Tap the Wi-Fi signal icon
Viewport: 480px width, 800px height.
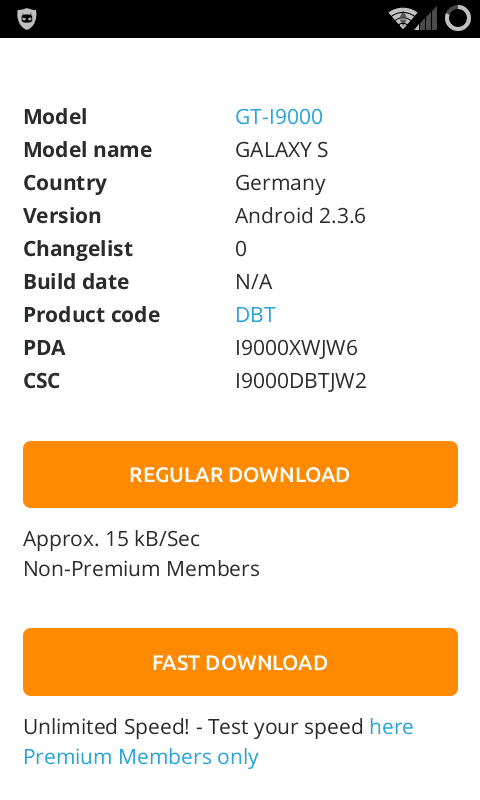coord(402,19)
